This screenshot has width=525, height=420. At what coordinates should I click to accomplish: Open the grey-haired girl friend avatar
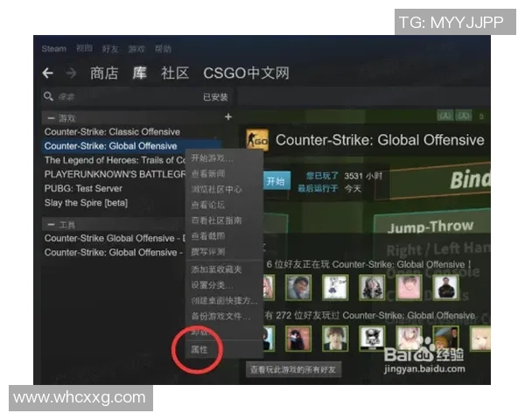pyautogui.click(x=372, y=287)
